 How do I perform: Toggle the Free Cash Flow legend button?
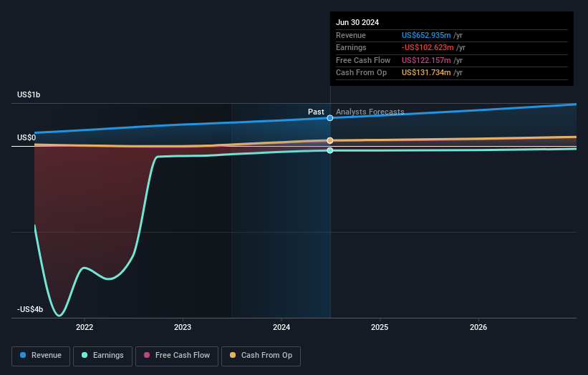(177, 356)
